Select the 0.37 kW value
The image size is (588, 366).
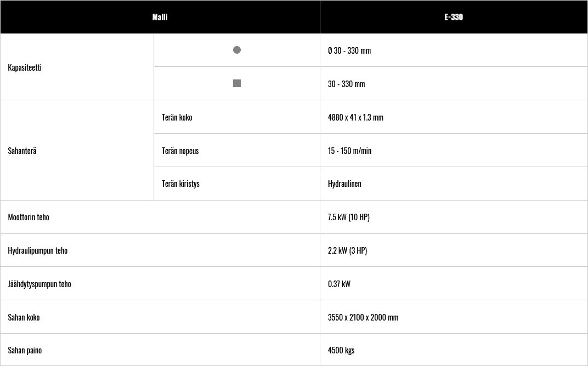340,284
